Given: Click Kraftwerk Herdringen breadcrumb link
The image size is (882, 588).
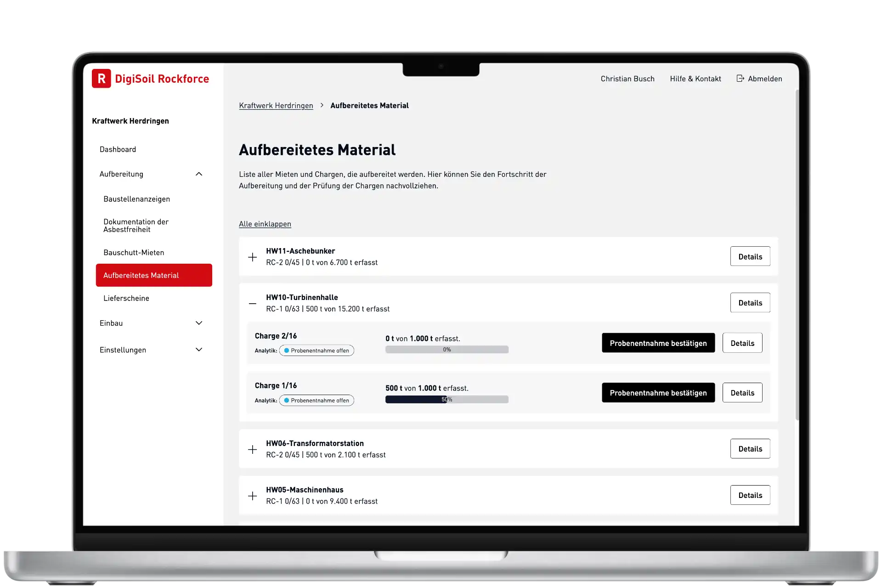Looking at the screenshot, I should coord(276,105).
